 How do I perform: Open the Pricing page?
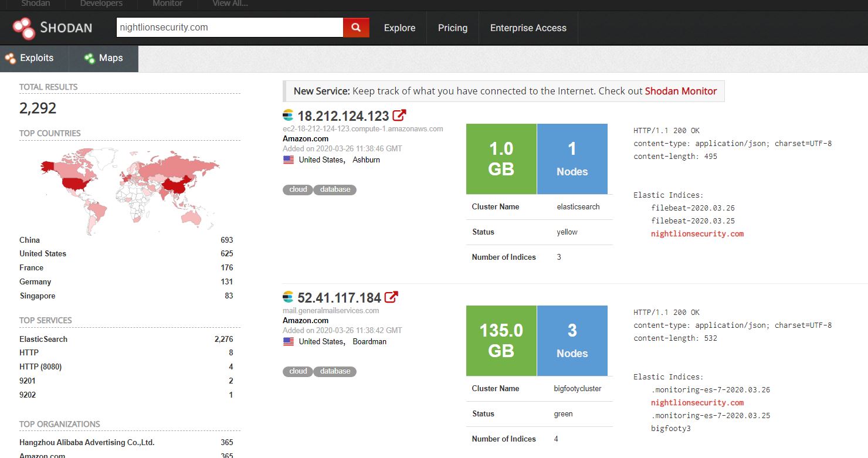[453, 28]
